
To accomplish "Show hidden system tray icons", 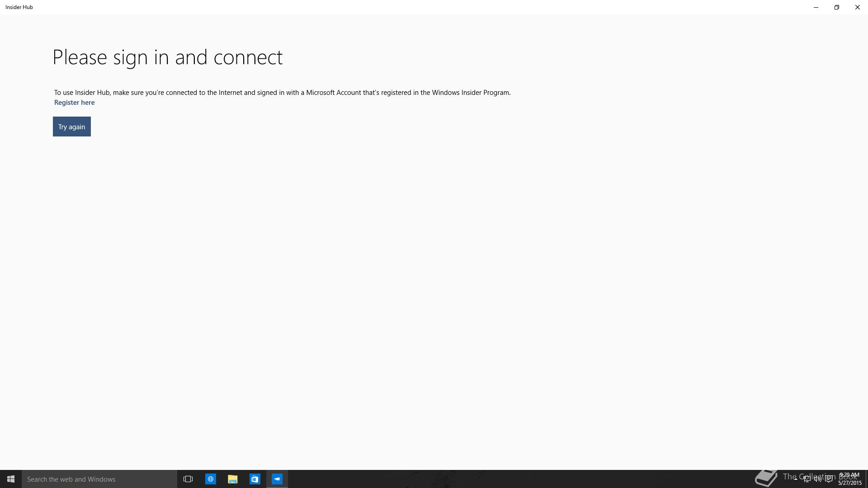I will coord(796,479).
